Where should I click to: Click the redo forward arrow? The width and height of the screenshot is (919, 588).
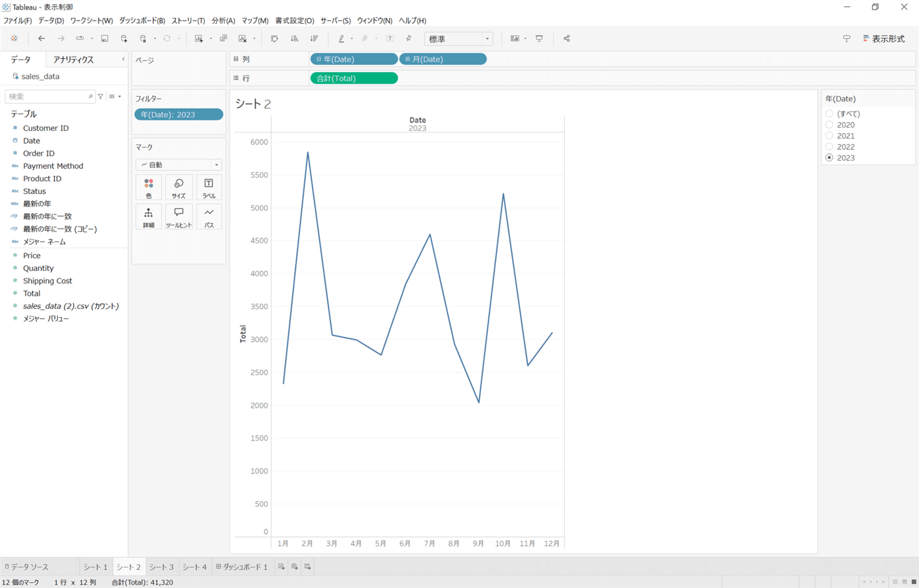(61, 39)
